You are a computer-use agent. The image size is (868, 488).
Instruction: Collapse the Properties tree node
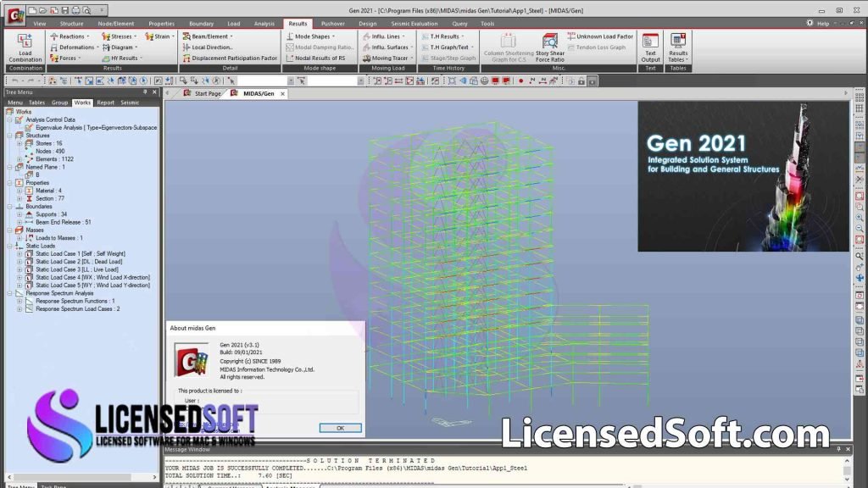coord(9,183)
